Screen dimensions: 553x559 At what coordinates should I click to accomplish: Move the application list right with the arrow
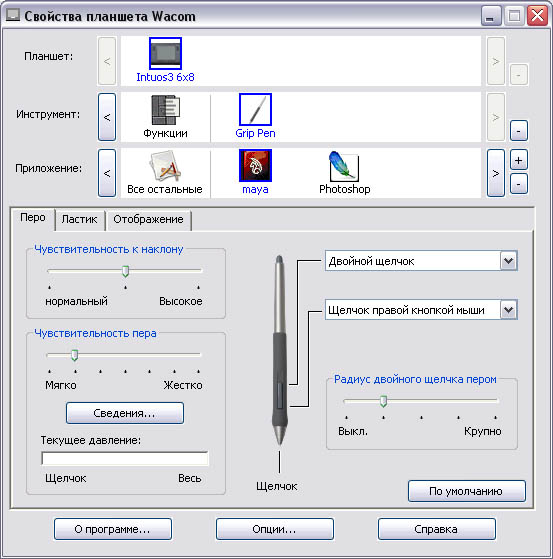tap(496, 173)
